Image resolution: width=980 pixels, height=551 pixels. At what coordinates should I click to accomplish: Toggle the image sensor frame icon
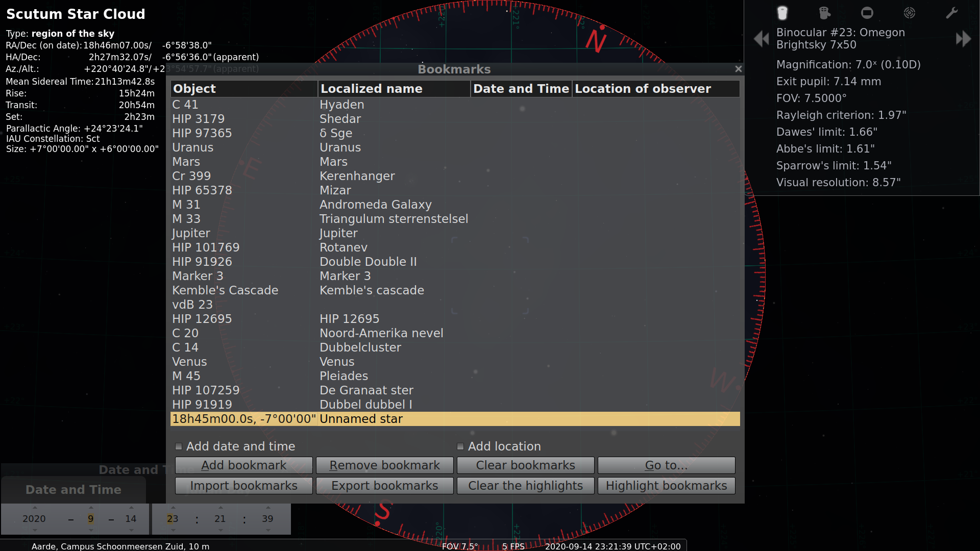tap(867, 13)
